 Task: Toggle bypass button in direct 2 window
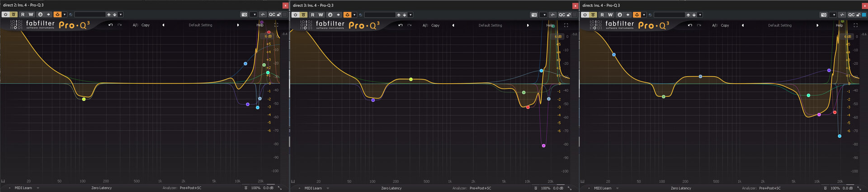point(14,14)
